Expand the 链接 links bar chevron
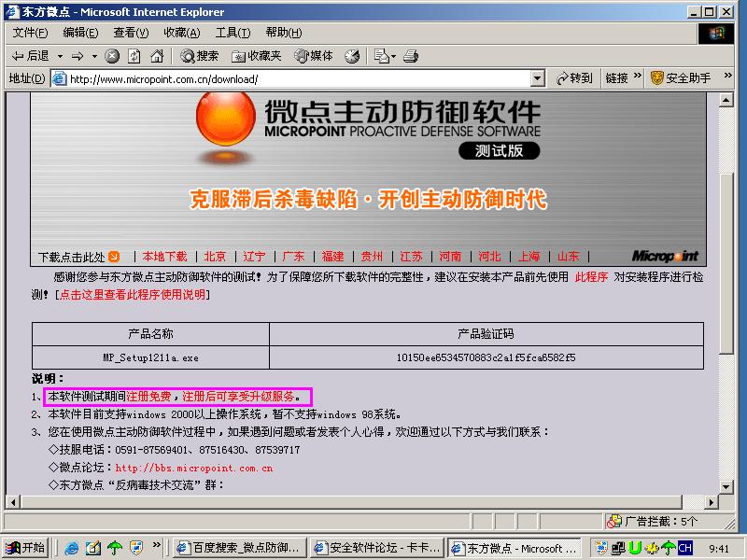747x560 pixels. tap(638, 77)
